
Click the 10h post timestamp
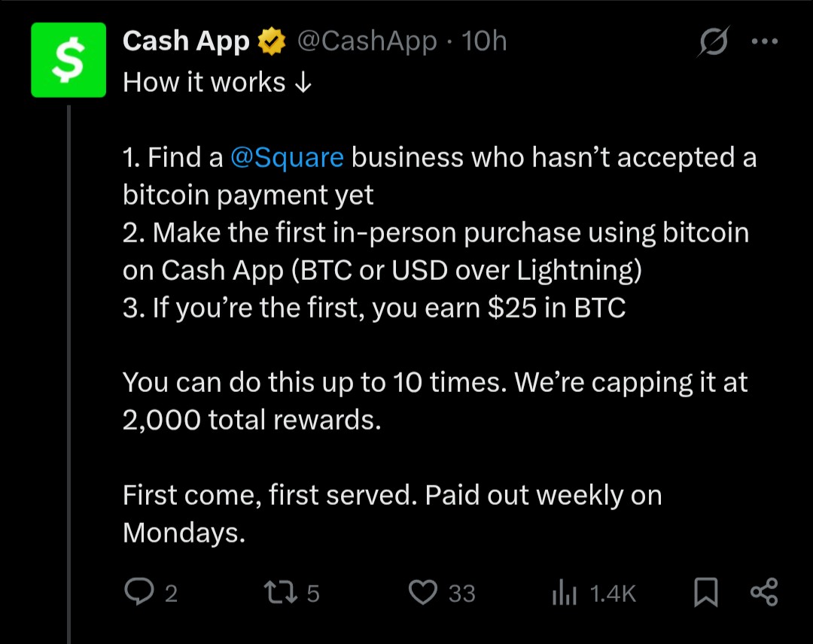pyautogui.click(x=484, y=41)
